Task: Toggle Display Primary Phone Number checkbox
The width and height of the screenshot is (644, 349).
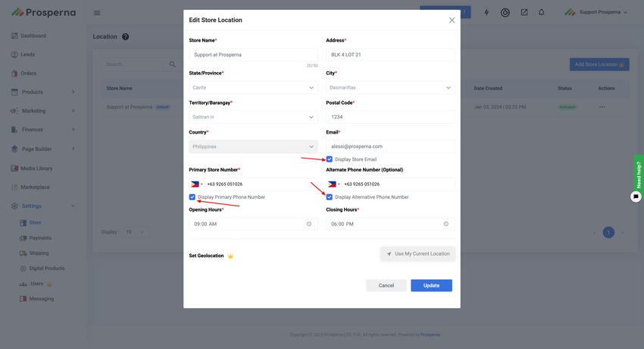Action: (x=192, y=197)
